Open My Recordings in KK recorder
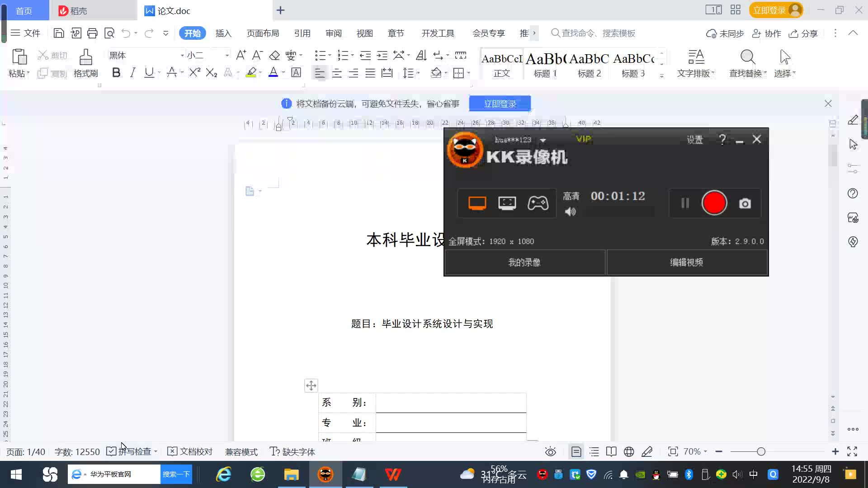This screenshot has height=488, width=868. [524, 263]
